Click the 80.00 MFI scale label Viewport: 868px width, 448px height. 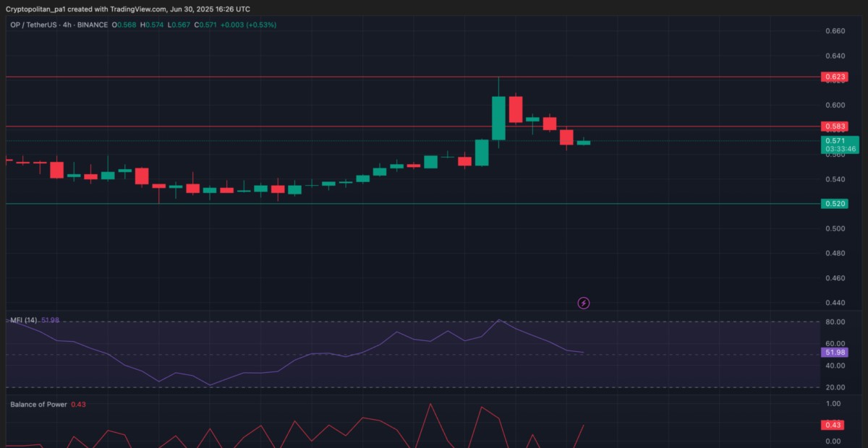835,322
